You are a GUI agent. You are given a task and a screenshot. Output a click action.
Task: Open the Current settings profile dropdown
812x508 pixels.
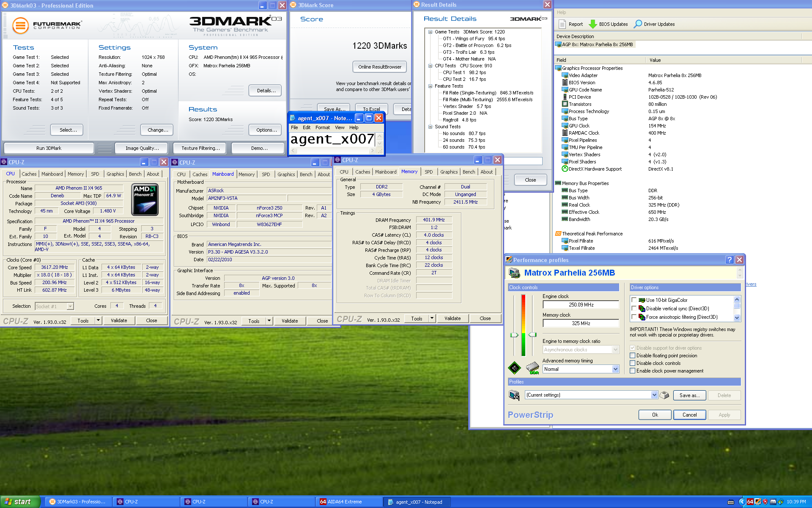tap(654, 395)
